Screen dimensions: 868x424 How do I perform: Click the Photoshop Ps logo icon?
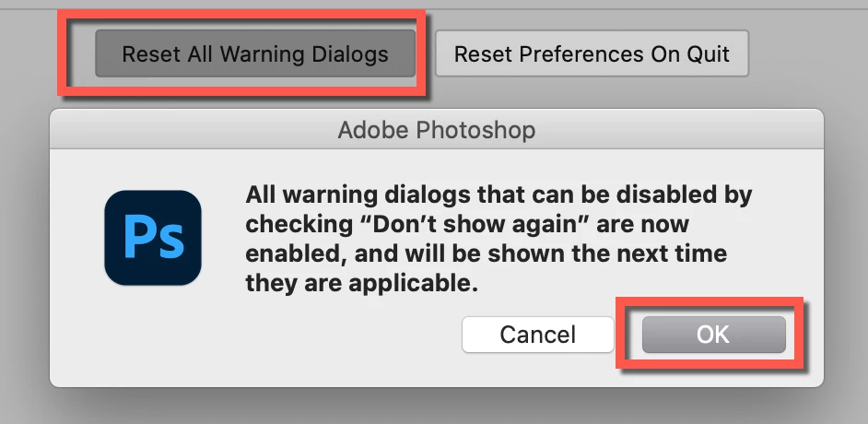pos(153,238)
